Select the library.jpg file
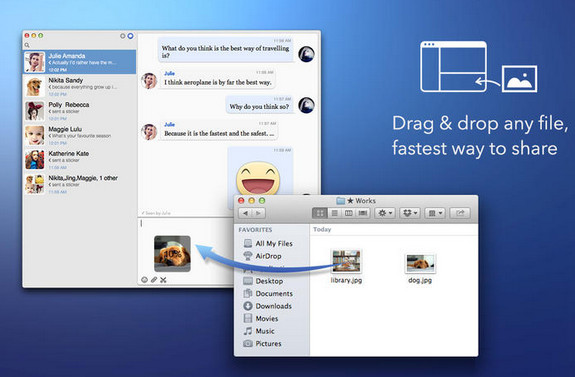The image size is (575, 377). tap(346, 267)
